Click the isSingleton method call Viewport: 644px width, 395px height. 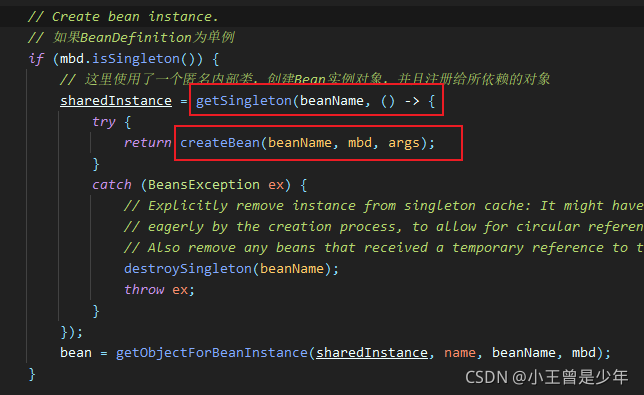[136, 59]
